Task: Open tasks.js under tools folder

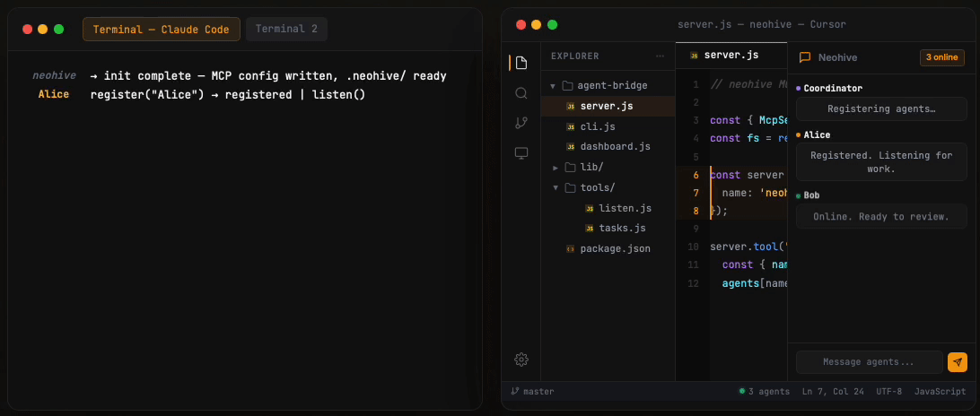Action: click(x=608, y=228)
